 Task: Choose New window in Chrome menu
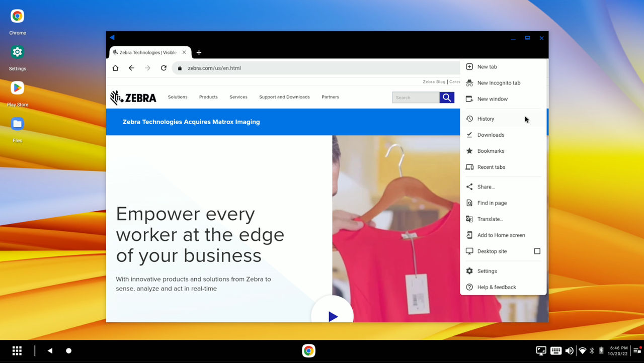click(x=503, y=99)
